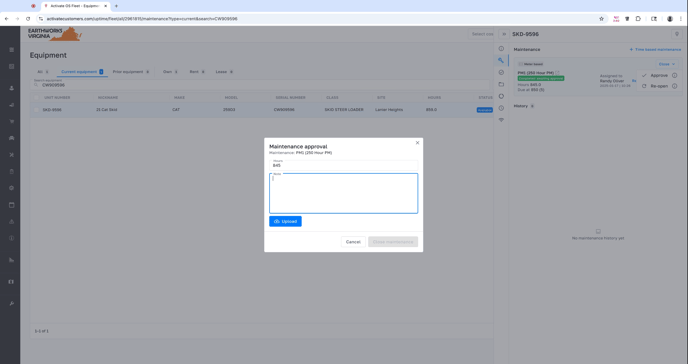Switch to the Own tab
This screenshot has height=364, width=688.
coord(170,71)
